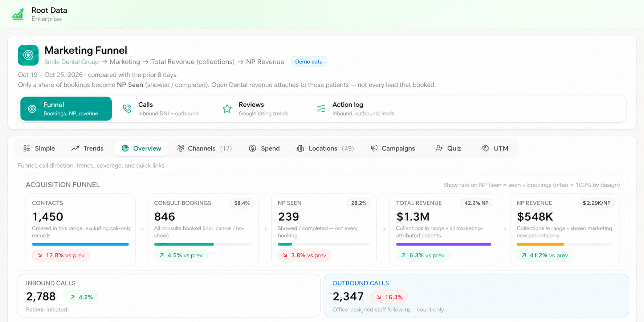Image resolution: width=644 pixels, height=322 pixels.
Task: Follow the Smile Dental Group breadcrumb link
Action: click(72, 62)
